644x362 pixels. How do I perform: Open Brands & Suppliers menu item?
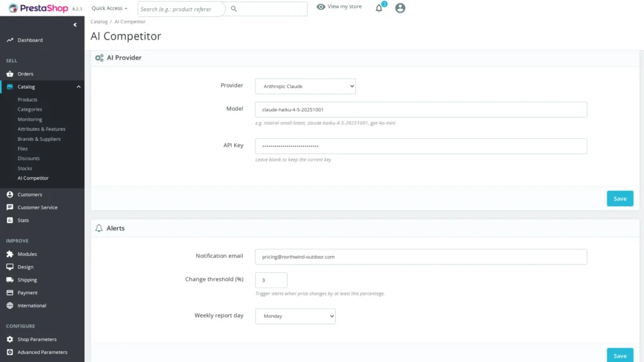coord(39,139)
